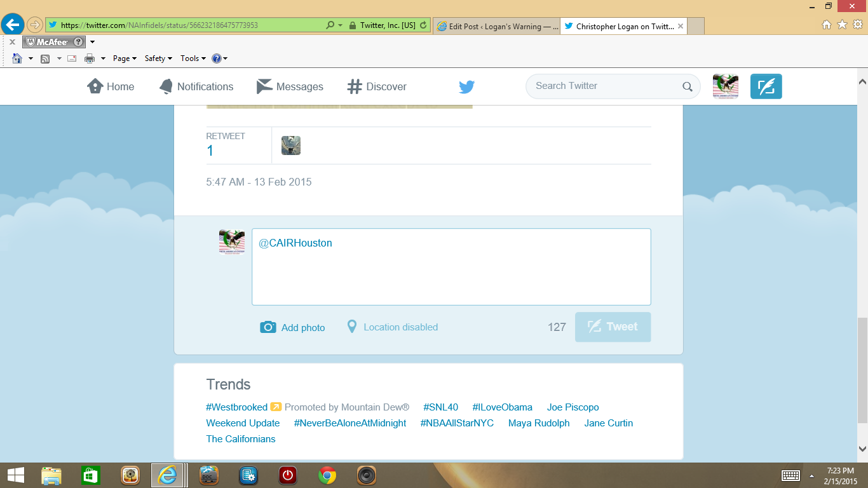The width and height of the screenshot is (868, 488).
Task: Open the #ILoveObama trend
Action: (x=502, y=407)
